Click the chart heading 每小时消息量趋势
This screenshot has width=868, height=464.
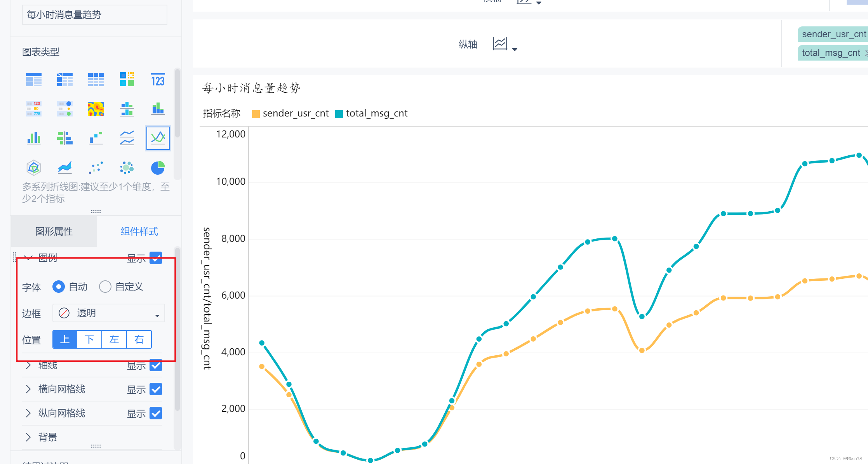point(251,88)
